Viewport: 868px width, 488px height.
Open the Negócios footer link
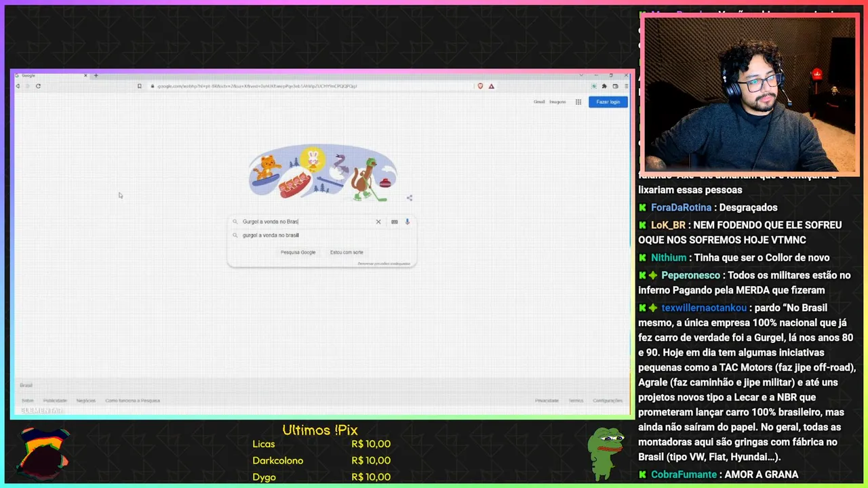(86, 401)
